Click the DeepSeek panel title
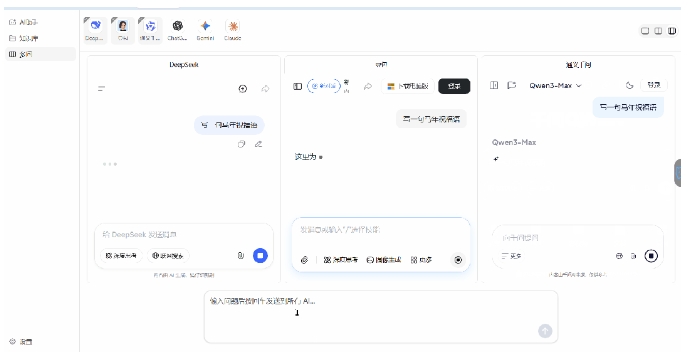Viewport: 700px width, 362px height. pos(183,65)
